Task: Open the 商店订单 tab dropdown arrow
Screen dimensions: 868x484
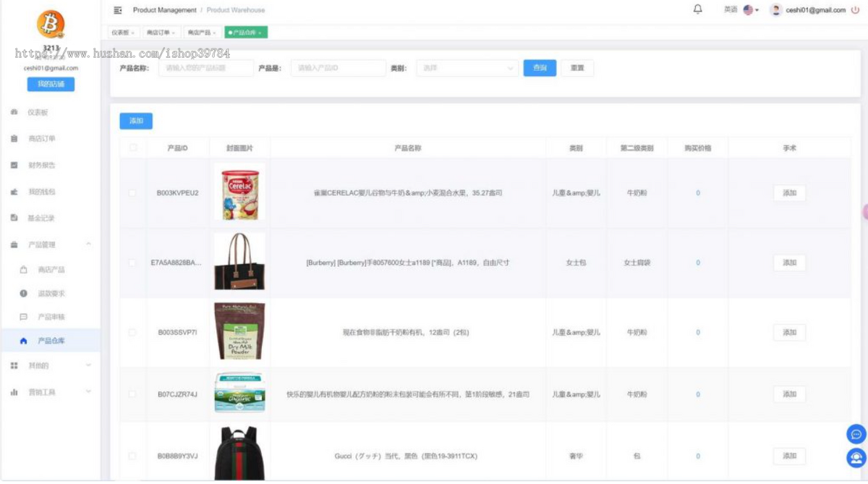Action: (x=174, y=33)
